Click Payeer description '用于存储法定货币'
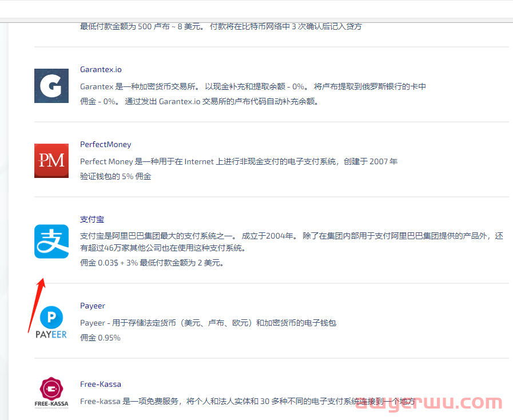 click(x=144, y=323)
